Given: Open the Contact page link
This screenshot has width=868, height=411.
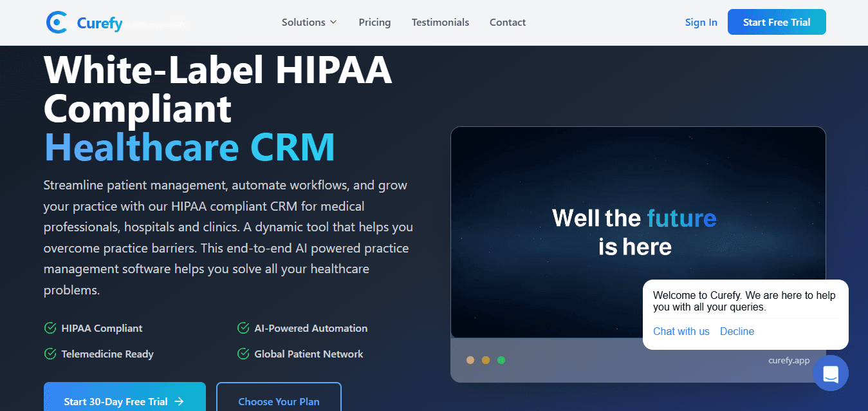Looking at the screenshot, I should pyautogui.click(x=508, y=22).
